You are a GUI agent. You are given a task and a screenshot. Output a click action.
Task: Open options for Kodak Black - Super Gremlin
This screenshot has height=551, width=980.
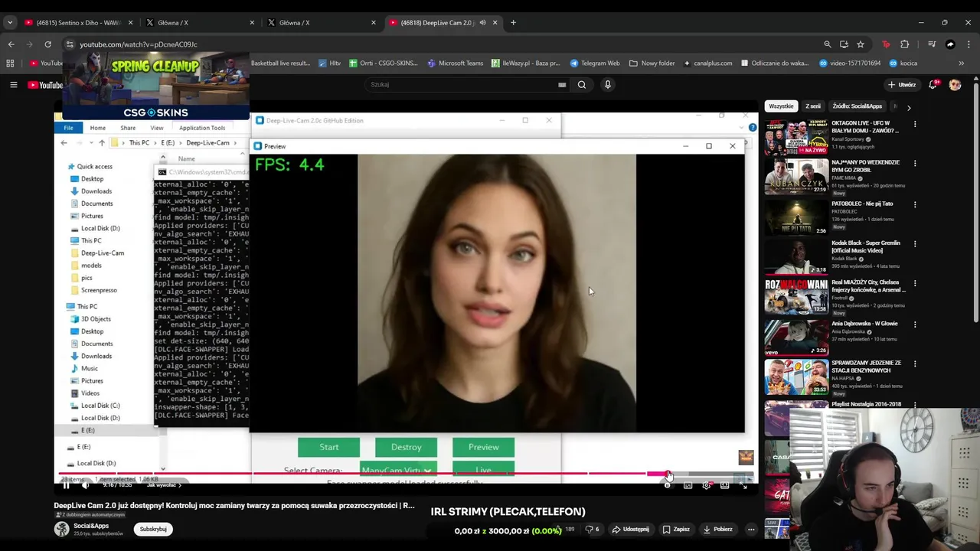point(915,244)
